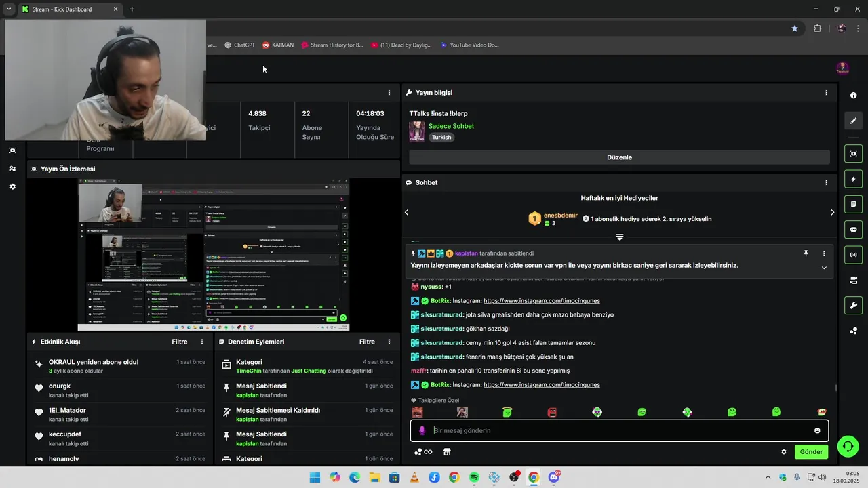Screen dimensions: 868x488
Task: Toggle the broadcast signal icon in right sidebar
Action: pos(853,255)
